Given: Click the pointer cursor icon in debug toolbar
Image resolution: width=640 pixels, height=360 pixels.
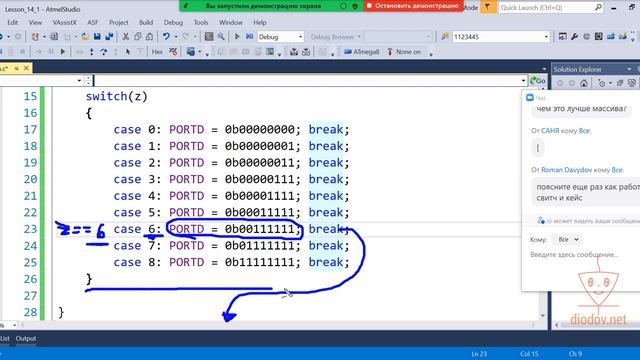Looking at the screenshot, I should point(128,52).
